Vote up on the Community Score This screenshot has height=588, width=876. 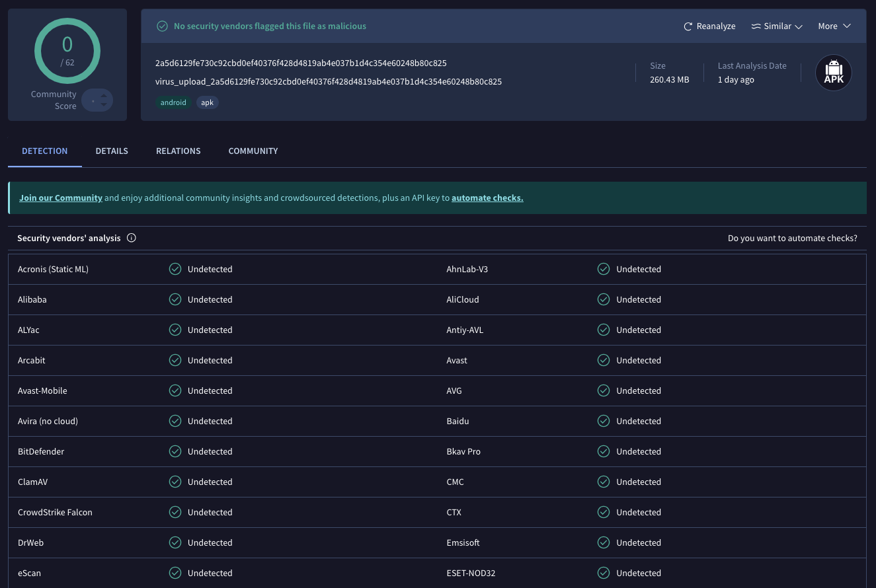[103, 95]
